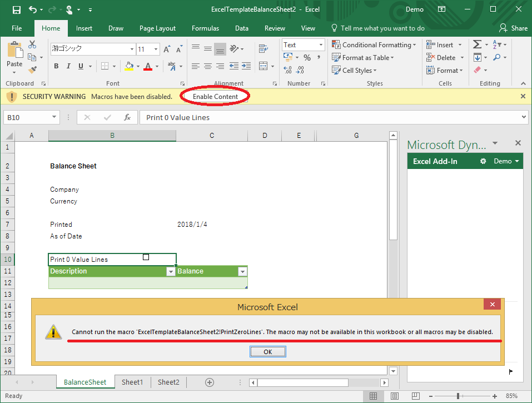Viewport: 532px width, 403px height.
Task: Click OK in the Microsoft Excel dialog
Action: coord(268,352)
